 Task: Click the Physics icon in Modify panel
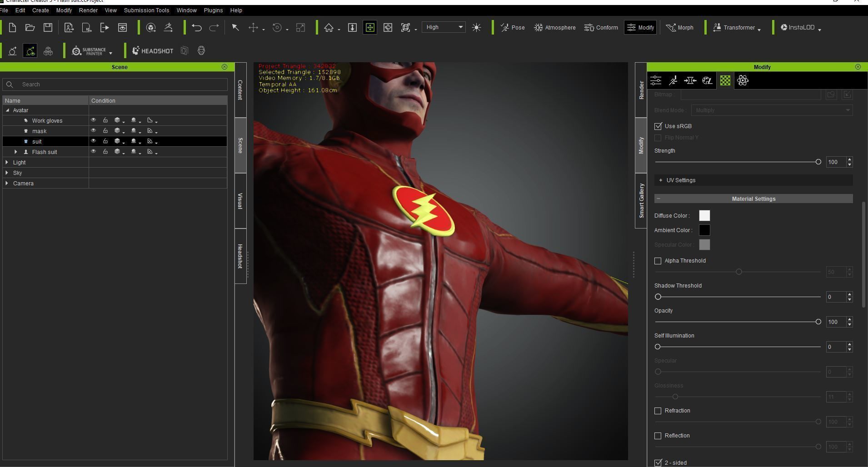click(743, 80)
